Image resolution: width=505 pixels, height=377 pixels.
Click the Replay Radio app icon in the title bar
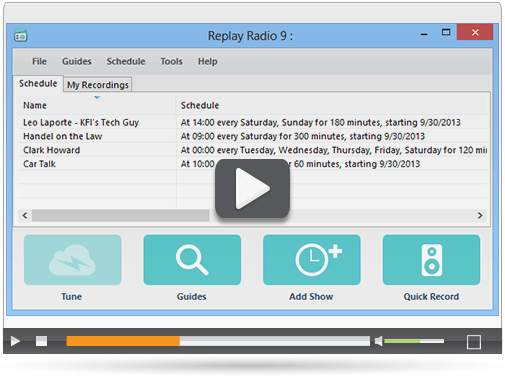21,36
